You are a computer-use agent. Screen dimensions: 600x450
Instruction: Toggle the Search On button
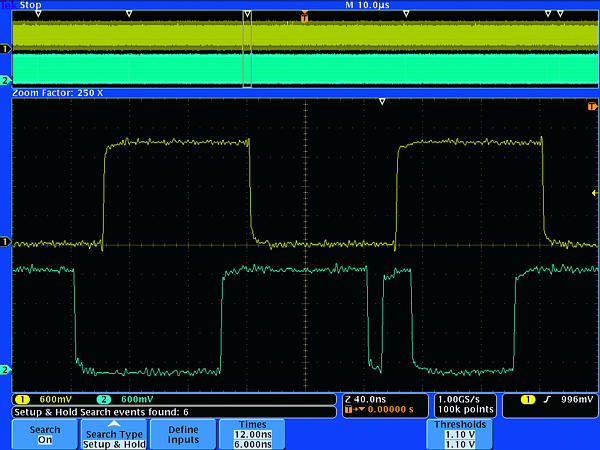click(x=45, y=435)
